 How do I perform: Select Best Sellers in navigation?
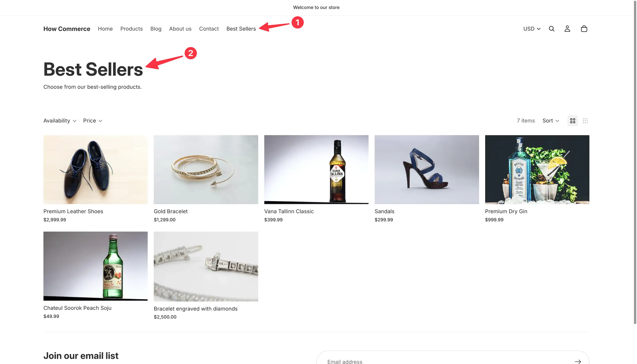coord(241,29)
